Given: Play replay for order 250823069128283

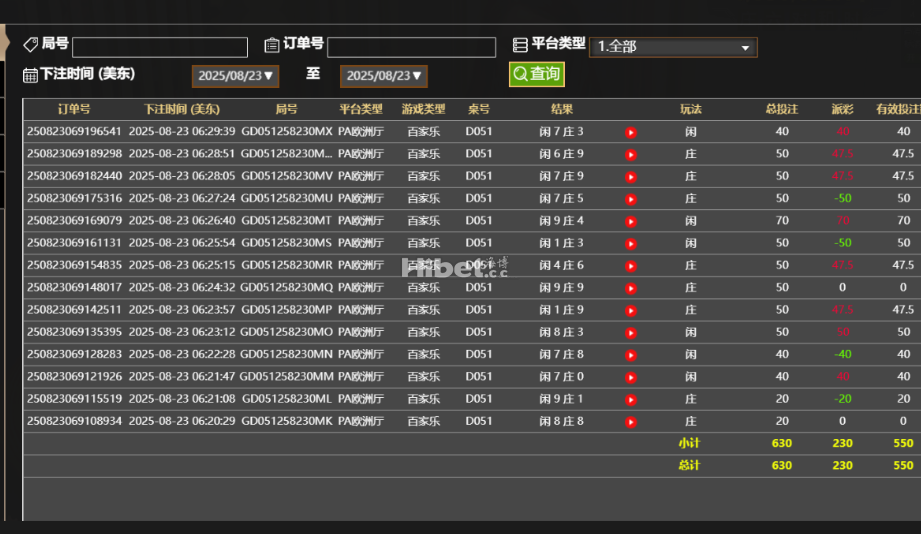Looking at the screenshot, I should tap(631, 355).
